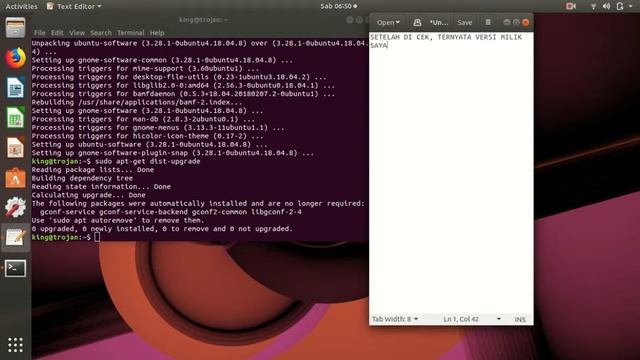Viewport: 640px width, 360px height.
Task: Open the Files manager from the dock
Action: [16, 28]
